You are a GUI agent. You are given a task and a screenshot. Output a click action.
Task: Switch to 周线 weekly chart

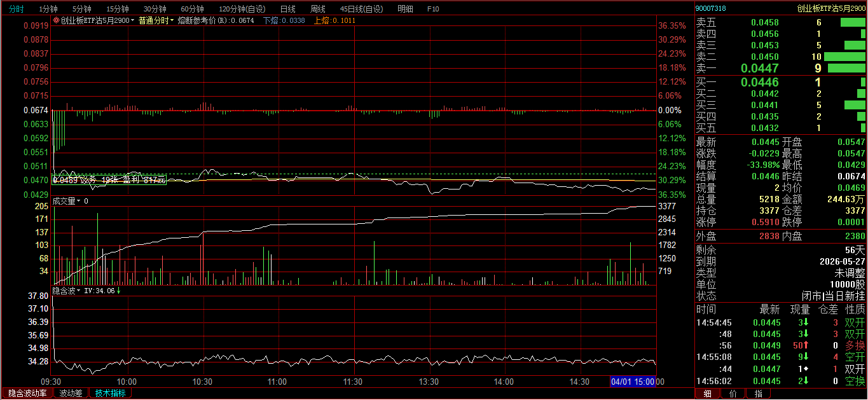[318, 9]
